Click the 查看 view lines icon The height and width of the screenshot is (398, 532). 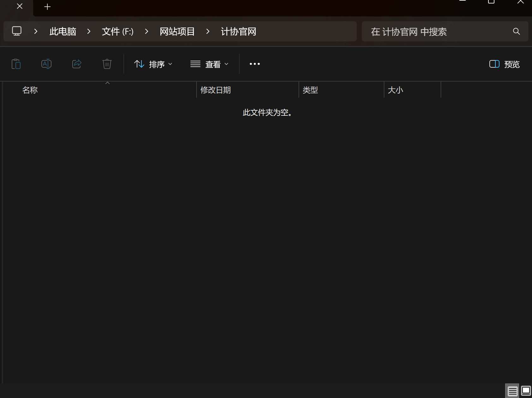click(195, 64)
